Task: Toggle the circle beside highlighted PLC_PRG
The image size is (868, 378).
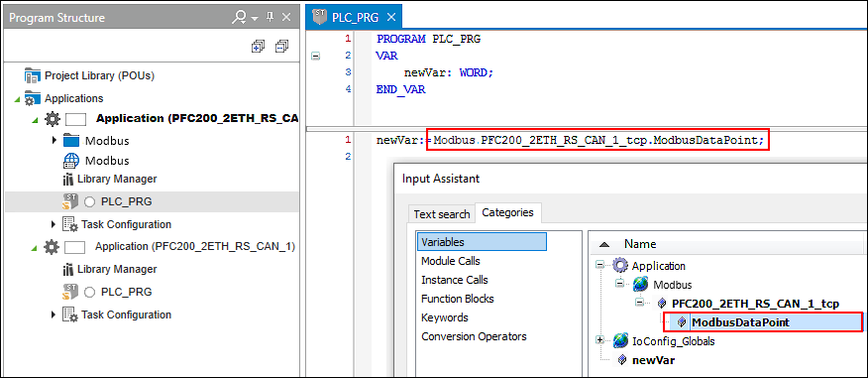Action: tap(90, 202)
